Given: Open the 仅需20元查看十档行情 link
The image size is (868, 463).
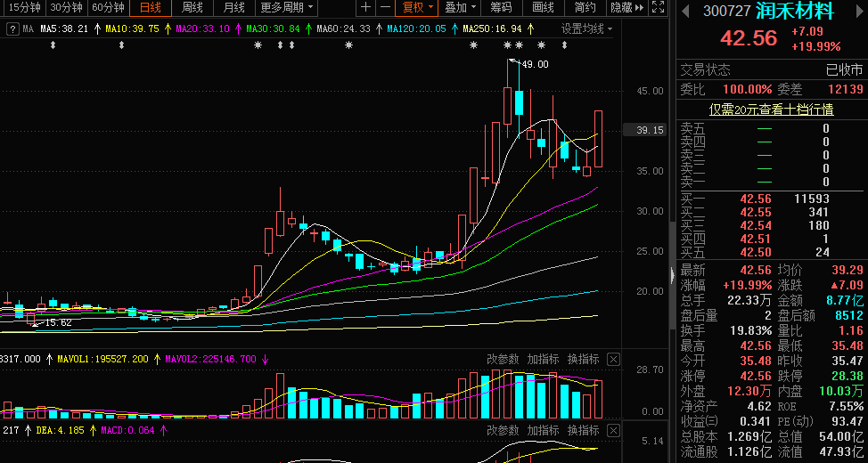Looking at the screenshot, I should click(771, 110).
